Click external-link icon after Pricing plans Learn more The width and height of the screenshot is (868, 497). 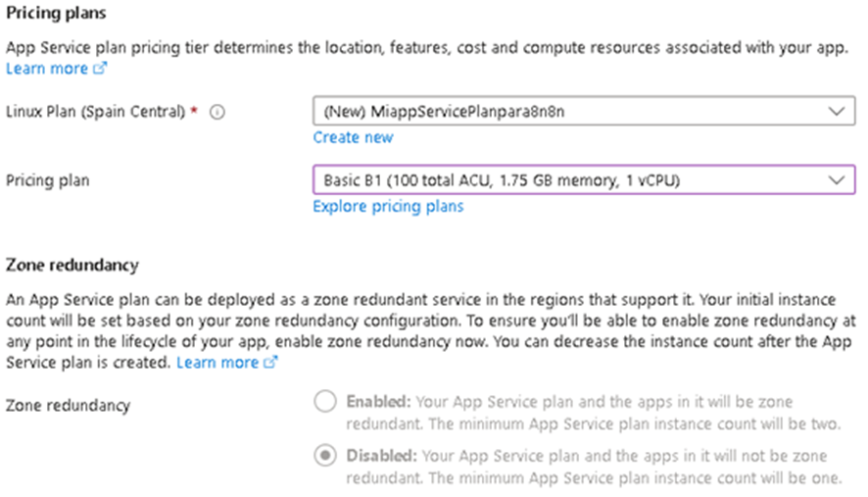99,70
